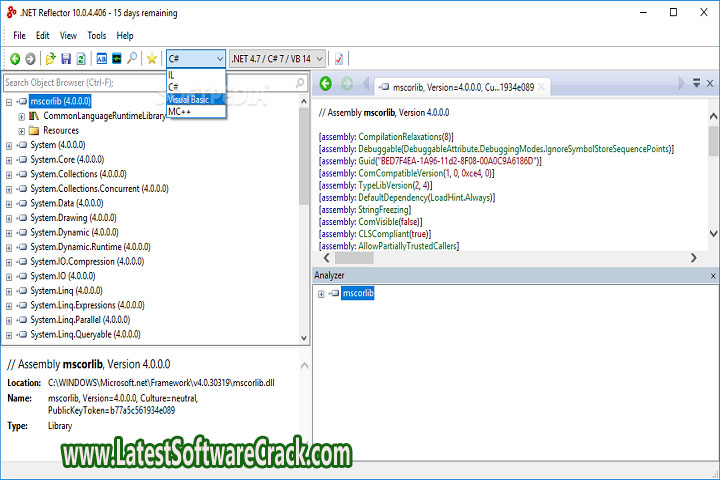
Task: Click the AllowPartiallyTrustedCallers attribute link
Action: (407, 246)
